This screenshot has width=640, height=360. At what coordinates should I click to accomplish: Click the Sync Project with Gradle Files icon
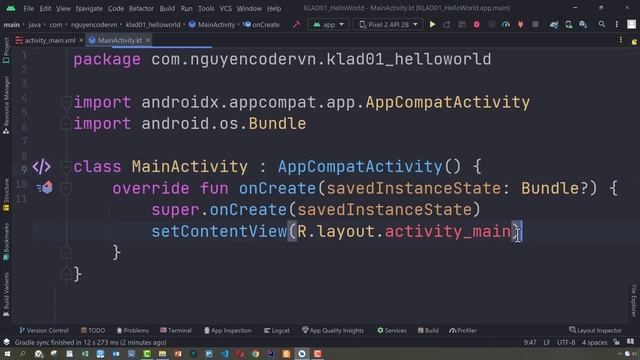tap(554, 24)
